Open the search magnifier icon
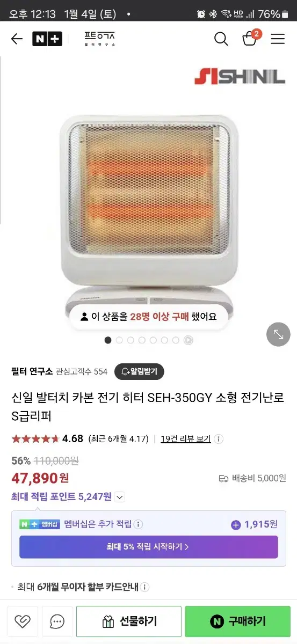The image size is (297, 644). [221, 39]
